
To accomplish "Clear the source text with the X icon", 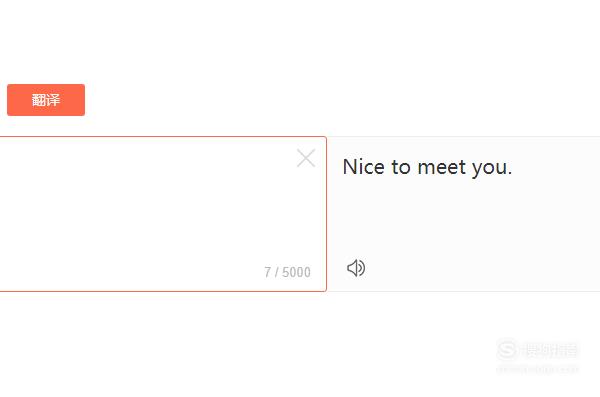I will 306,158.
